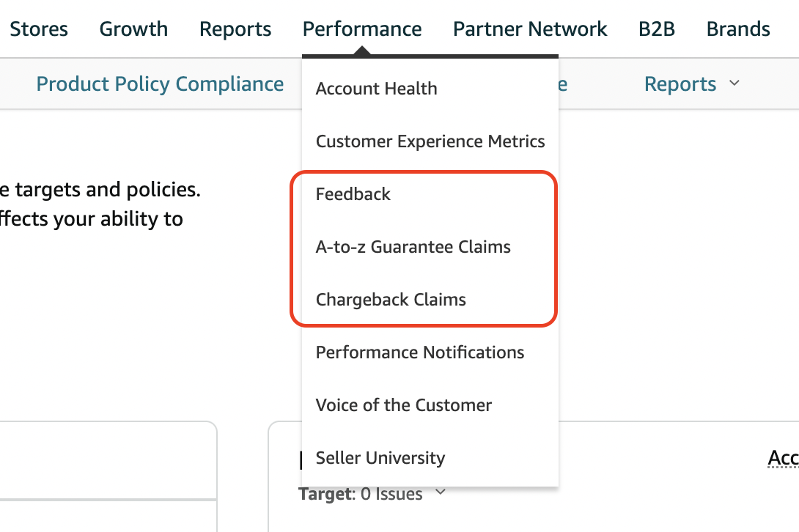This screenshot has height=532, width=799.
Task: Expand the Target: 0 Issues chevron
Action: [441, 493]
